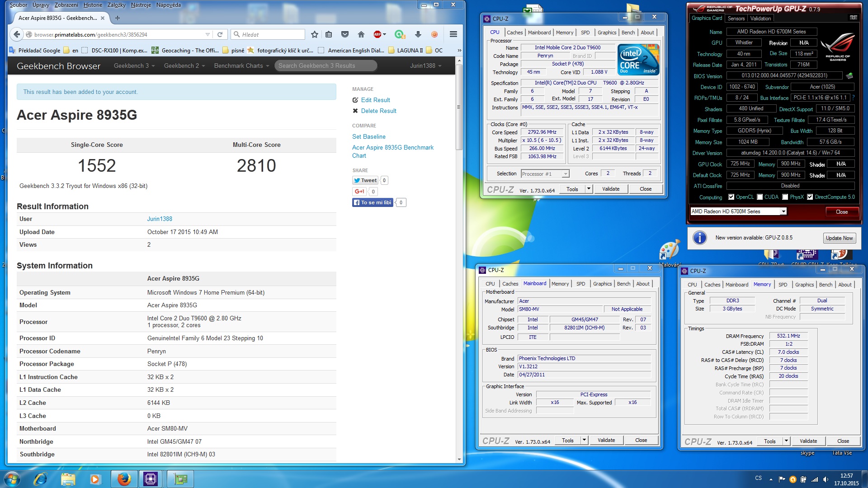
Task: Go back with Firefox back arrow
Action: pyautogui.click(x=16, y=34)
